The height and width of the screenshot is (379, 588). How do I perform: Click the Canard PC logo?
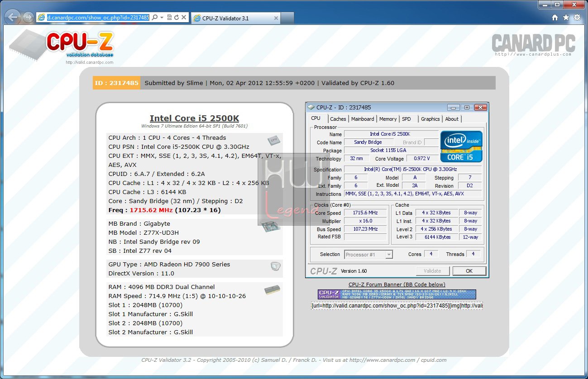(x=533, y=45)
